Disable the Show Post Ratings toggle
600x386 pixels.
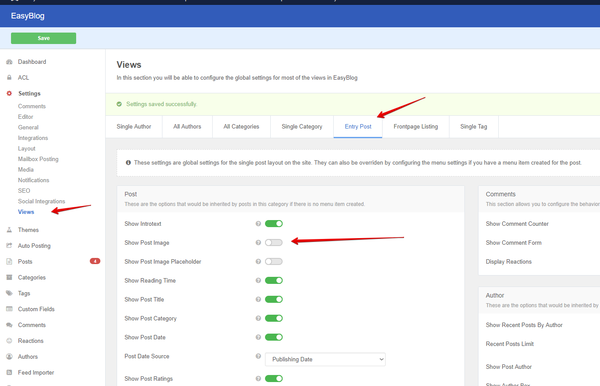[274, 378]
